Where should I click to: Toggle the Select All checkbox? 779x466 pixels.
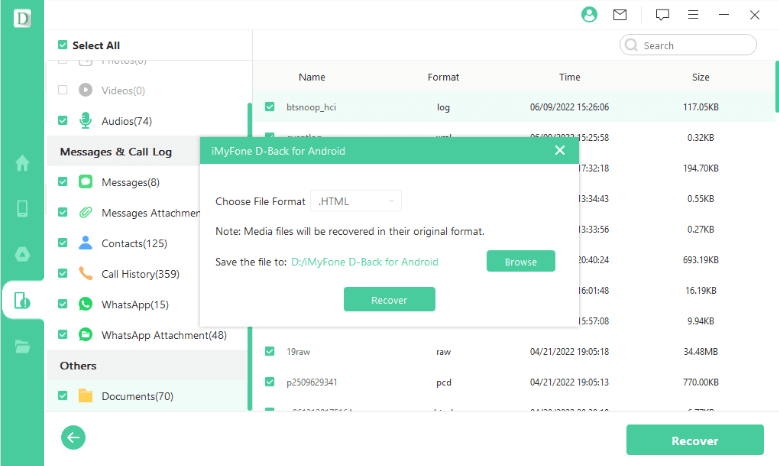63,45
